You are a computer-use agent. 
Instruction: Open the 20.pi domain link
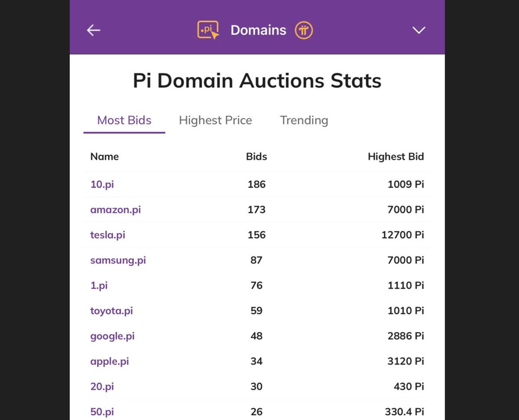pos(102,387)
